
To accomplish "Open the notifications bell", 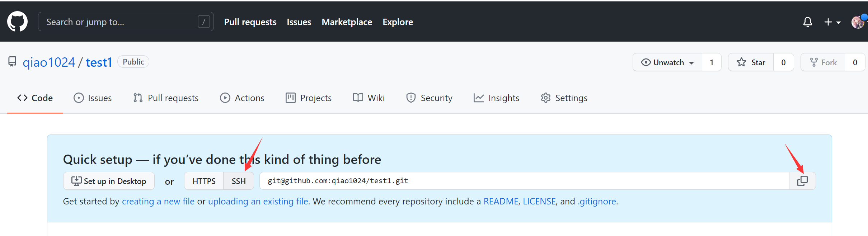I will pos(807,22).
